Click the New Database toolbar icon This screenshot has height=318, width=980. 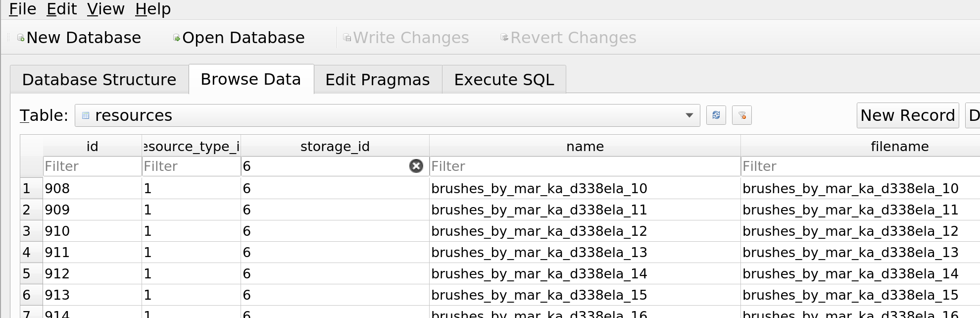21,38
